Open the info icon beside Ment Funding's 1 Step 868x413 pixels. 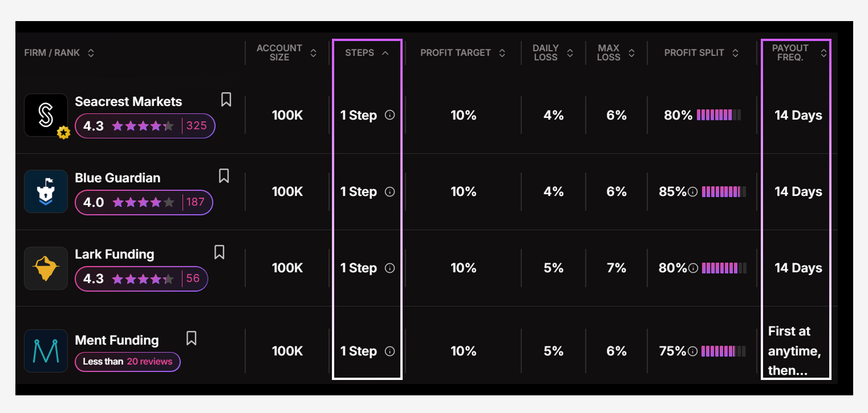click(389, 351)
